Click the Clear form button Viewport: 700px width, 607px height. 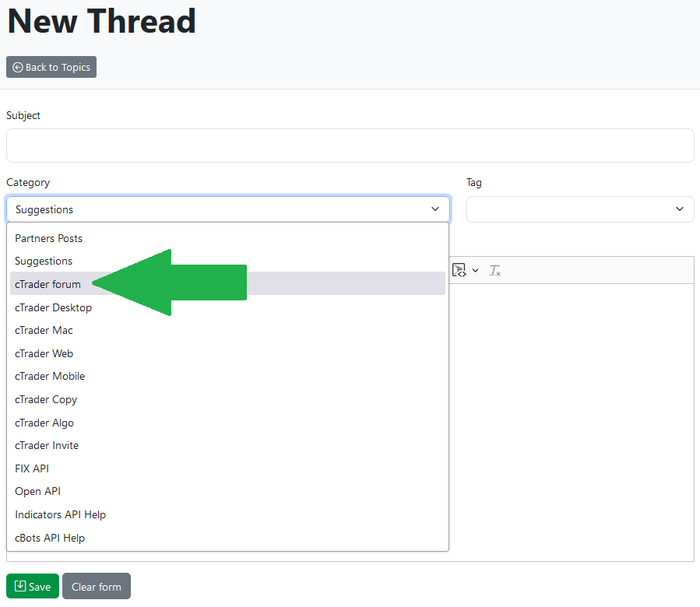(97, 586)
